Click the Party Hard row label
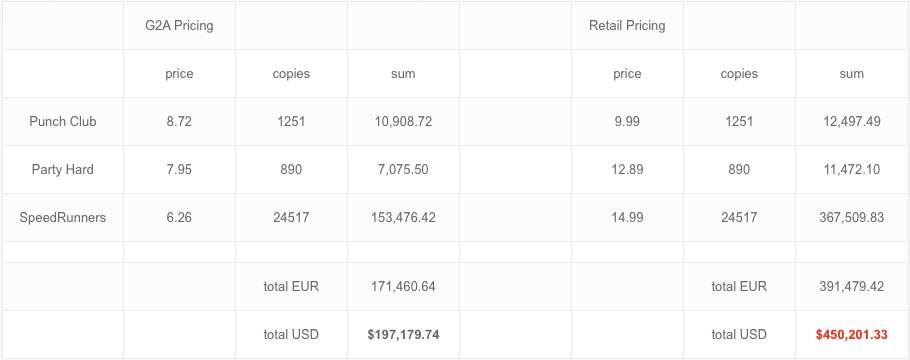The height and width of the screenshot is (360, 910). tap(63, 170)
